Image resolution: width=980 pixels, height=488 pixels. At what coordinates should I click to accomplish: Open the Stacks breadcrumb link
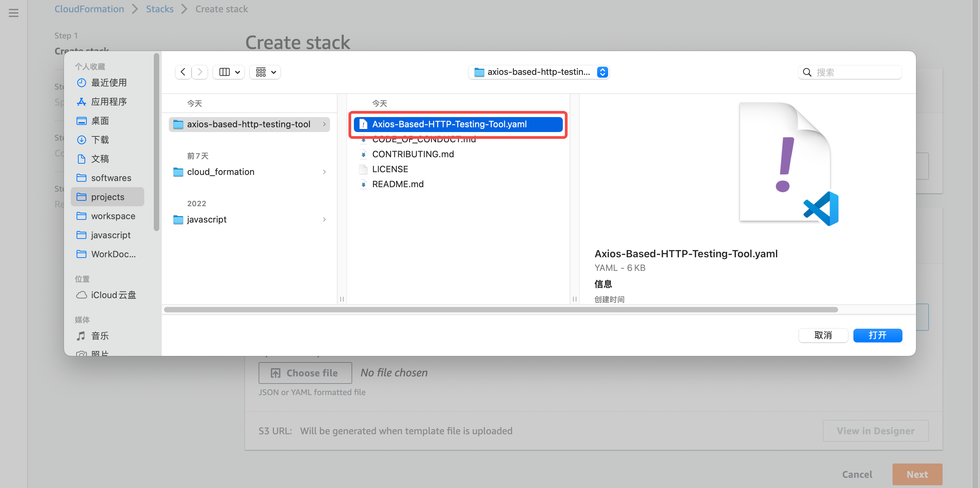coord(160,9)
